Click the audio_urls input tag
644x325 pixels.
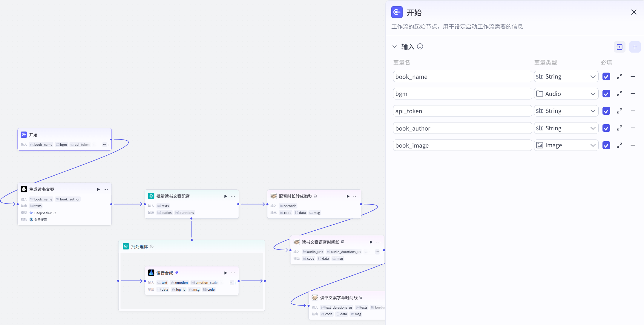pos(313,252)
